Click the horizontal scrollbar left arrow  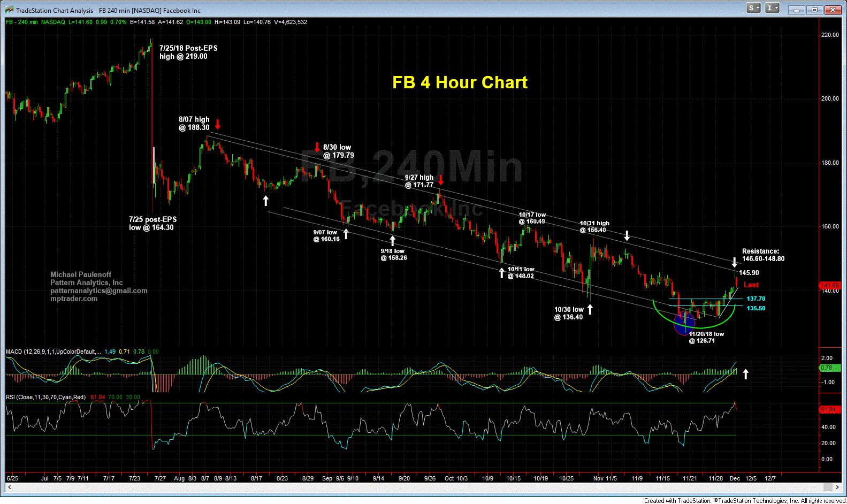click(9, 487)
